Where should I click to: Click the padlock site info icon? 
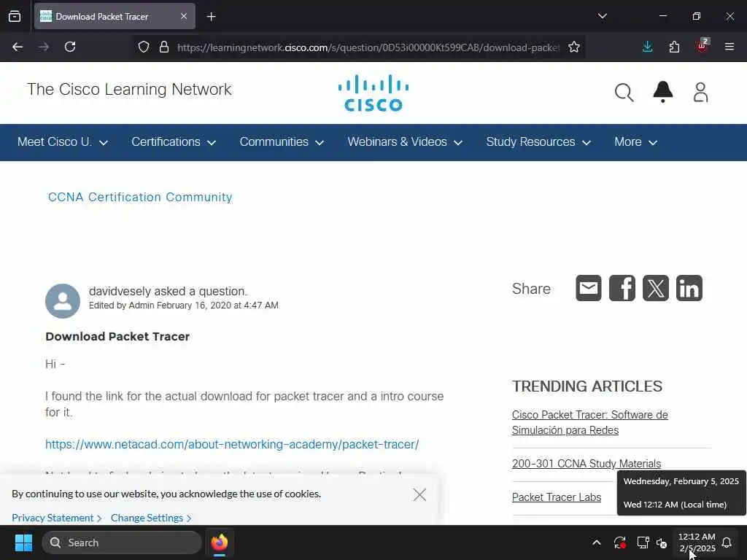pyautogui.click(x=164, y=47)
